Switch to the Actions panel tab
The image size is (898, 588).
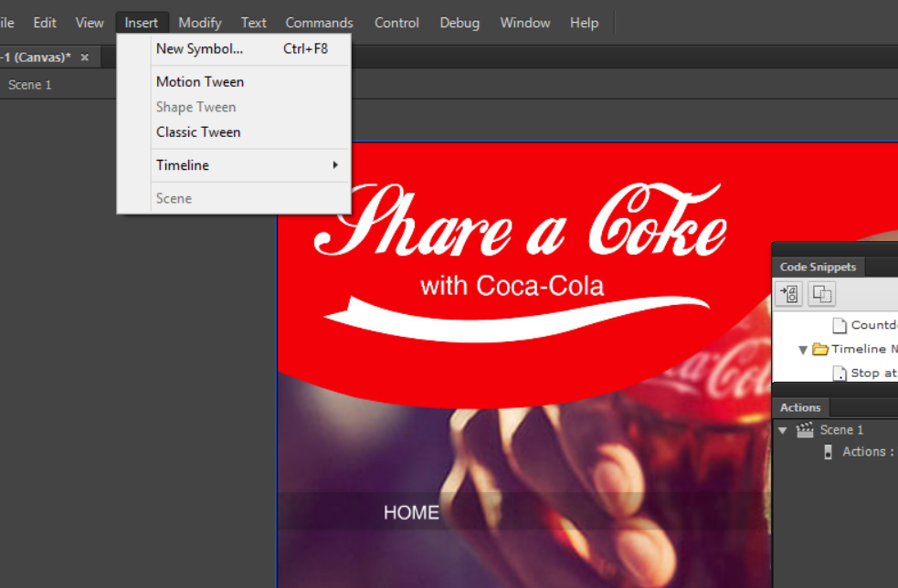800,407
